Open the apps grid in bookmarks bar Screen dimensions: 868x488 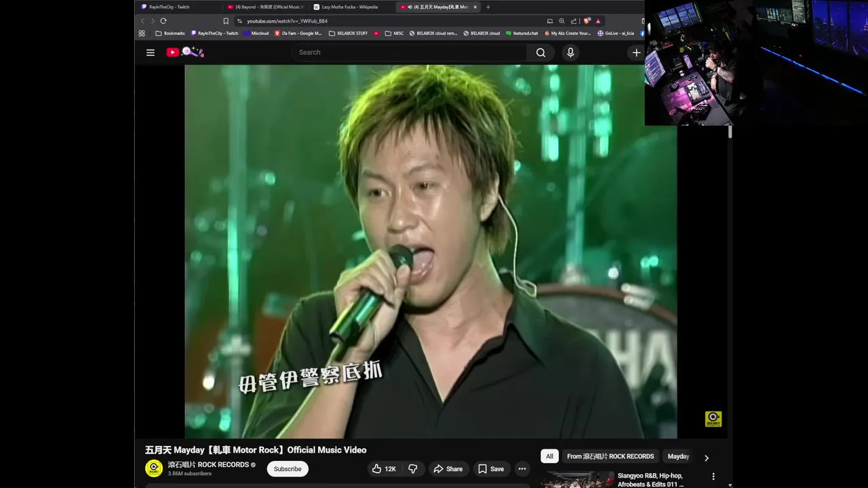pos(142,33)
